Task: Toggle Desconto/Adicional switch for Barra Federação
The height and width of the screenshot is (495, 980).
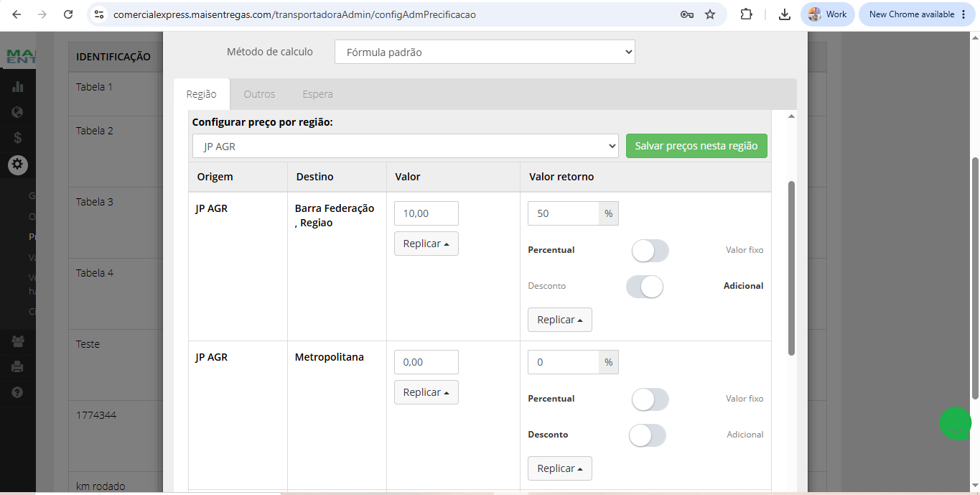Action: pyautogui.click(x=645, y=287)
